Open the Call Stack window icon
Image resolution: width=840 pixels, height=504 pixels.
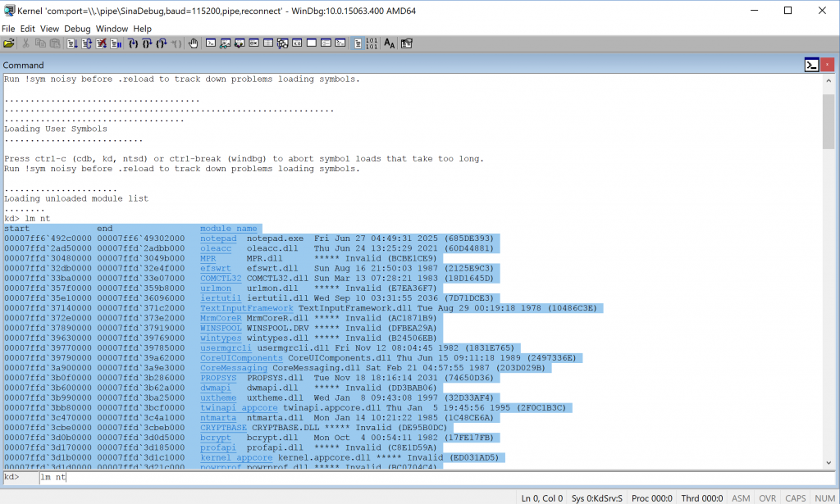pos(283,44)
